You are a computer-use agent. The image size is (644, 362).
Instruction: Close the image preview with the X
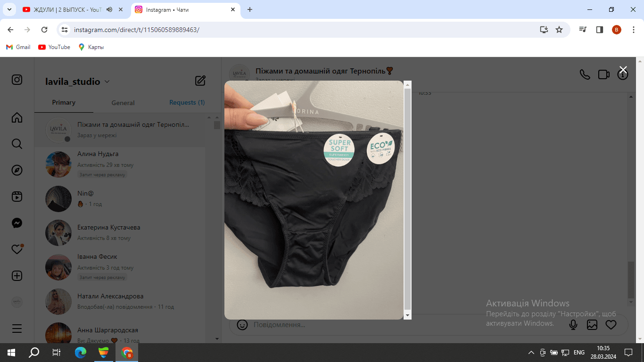click(623, 70)
